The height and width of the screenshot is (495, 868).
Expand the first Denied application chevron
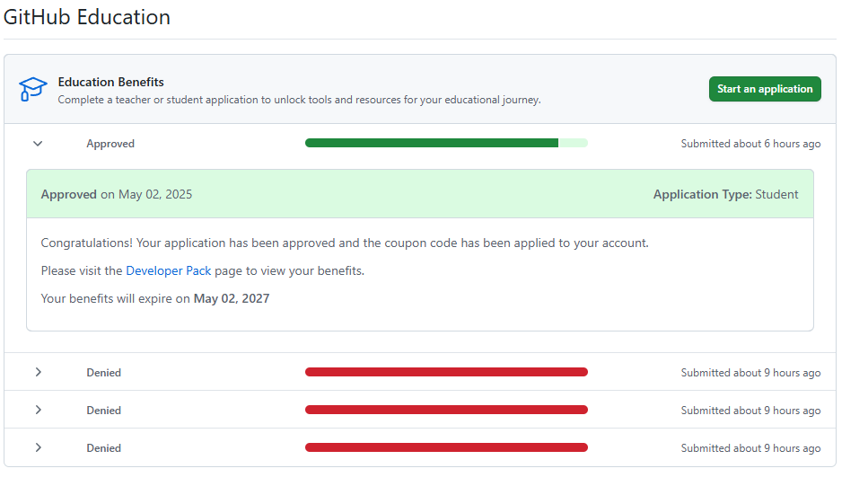tap(39, 372)
